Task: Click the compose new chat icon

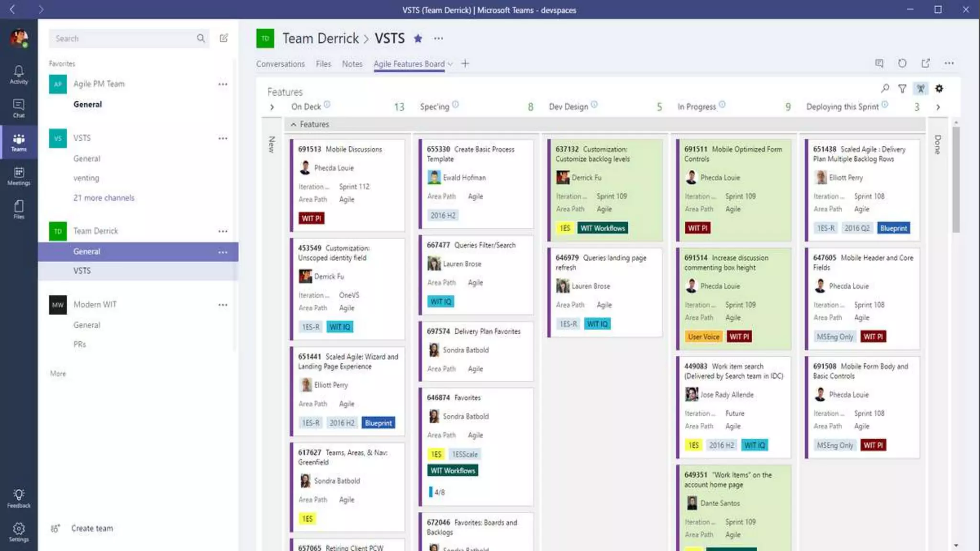Action: pyautogui.click(x=223, y=38)
